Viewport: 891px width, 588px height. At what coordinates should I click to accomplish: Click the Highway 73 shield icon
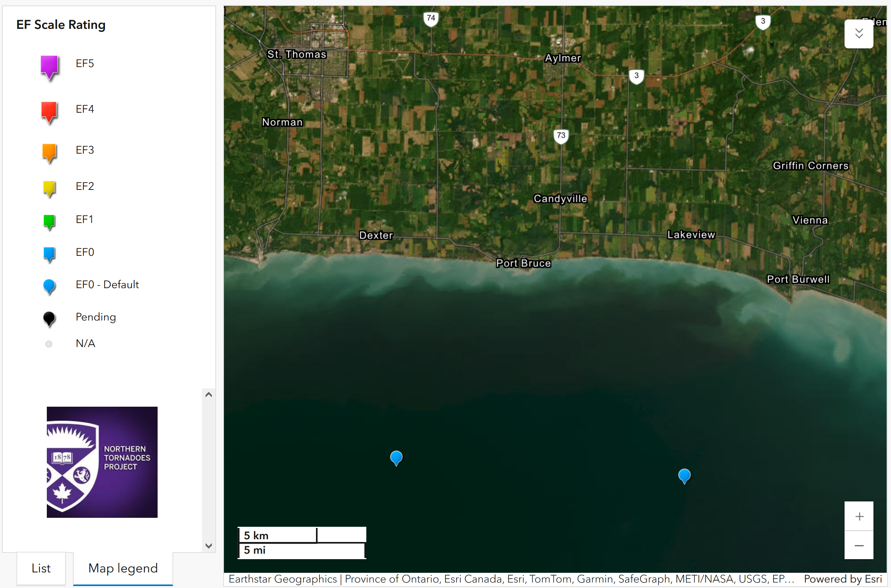tap(561, 136)
